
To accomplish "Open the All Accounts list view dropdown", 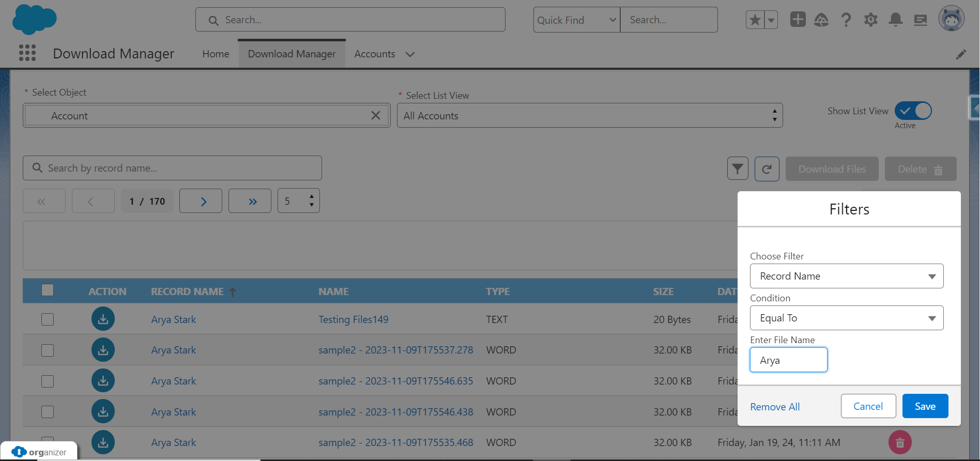I will click(x=589, y=116).
